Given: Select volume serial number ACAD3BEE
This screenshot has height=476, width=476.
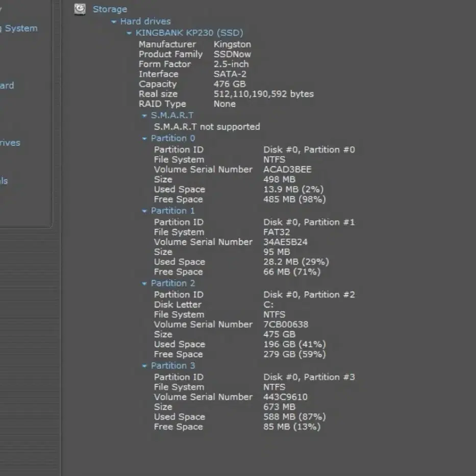Looking at the screenshot, I should click(x=287, y=169).
